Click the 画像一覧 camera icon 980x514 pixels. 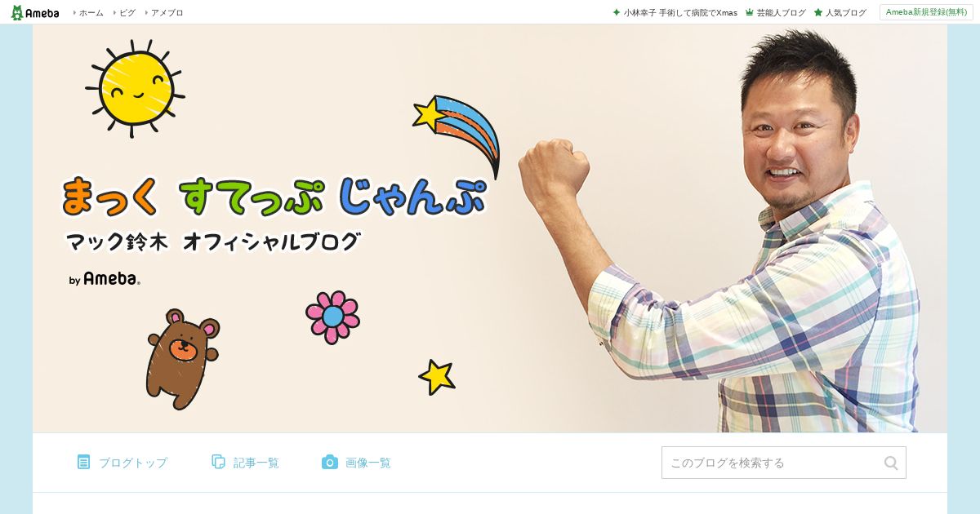click(x=330, y=462)
